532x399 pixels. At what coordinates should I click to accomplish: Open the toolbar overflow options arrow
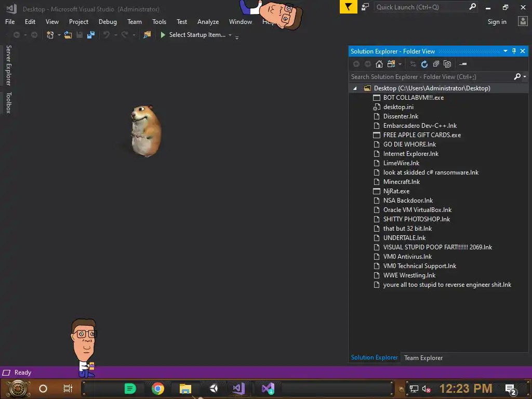tap(237, 37)
